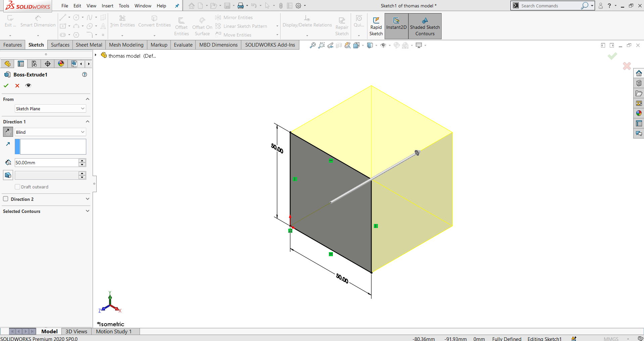The width and height of the screenshot is (644, 341).
Task: Collapse the From section
Action: [x=88, y=99]
